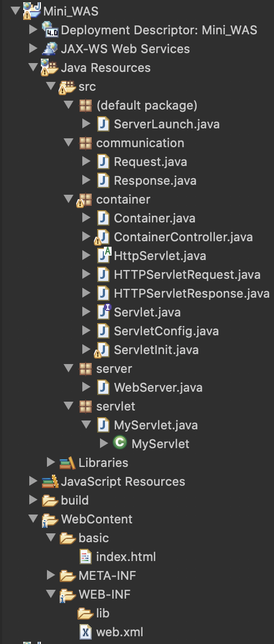Select the Libraries label
274x644 pixels.
[103, 463]
